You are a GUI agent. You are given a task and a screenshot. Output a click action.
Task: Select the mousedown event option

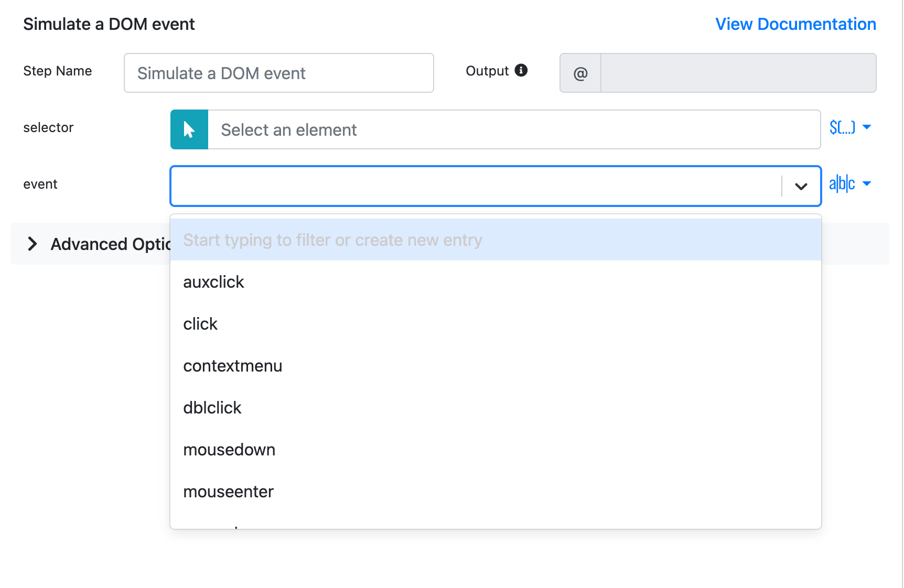pos(229,450)
